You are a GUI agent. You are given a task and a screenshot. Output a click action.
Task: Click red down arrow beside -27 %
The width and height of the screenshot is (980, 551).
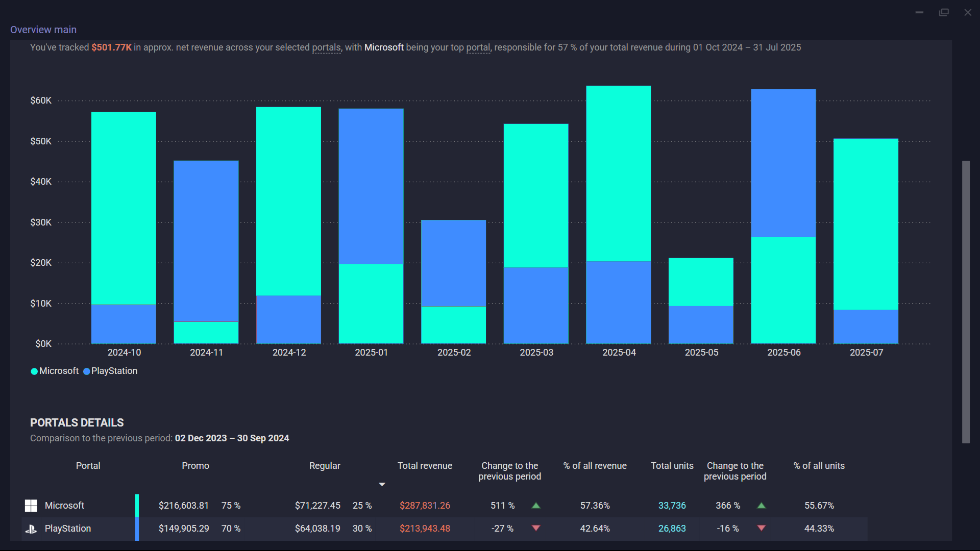tap(536, 528)
